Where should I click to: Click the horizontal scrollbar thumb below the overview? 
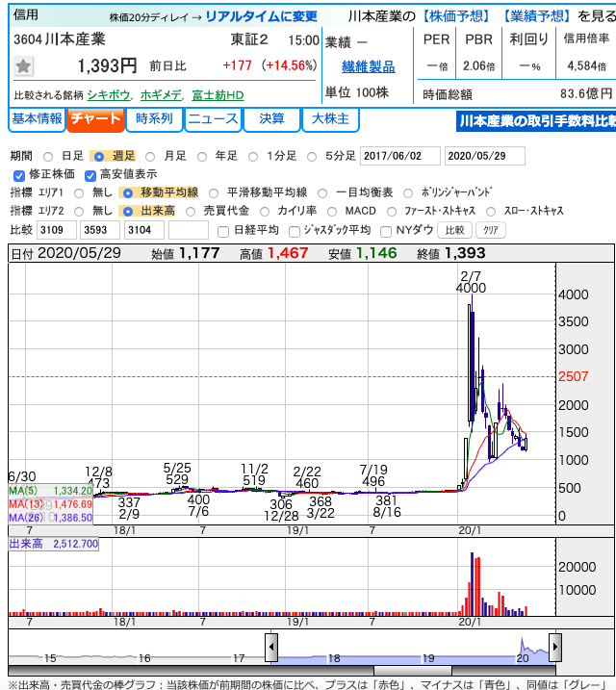coord(413,670)
